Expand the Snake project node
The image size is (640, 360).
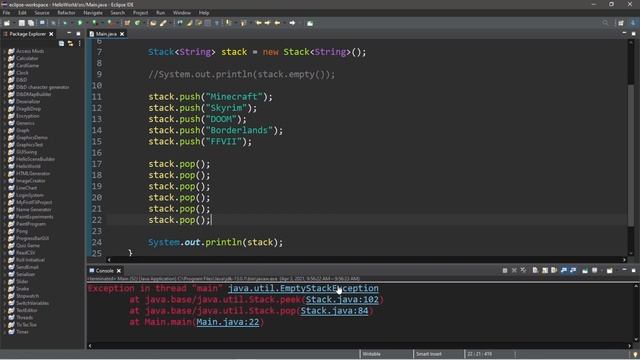[5, 289]
